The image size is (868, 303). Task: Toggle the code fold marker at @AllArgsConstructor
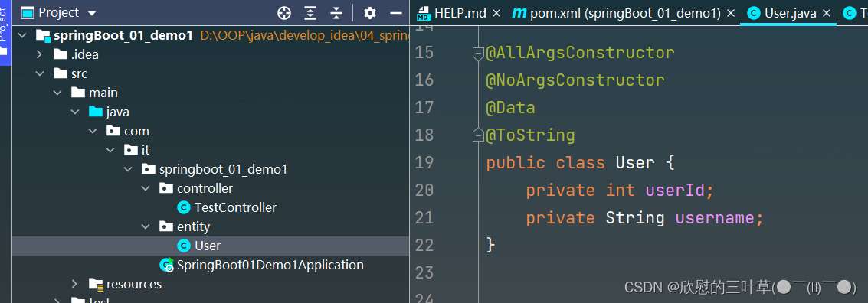coord(478,53)
